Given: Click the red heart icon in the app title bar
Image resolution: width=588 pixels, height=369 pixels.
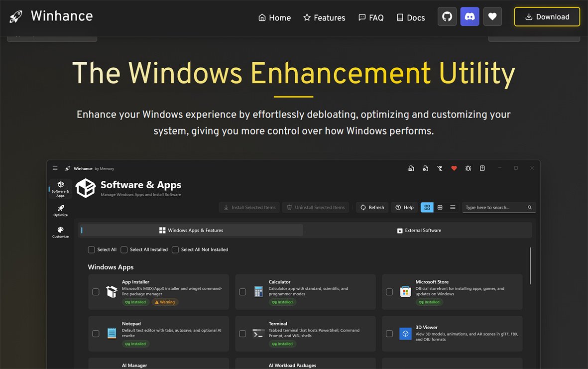Looking at the screenshot, I should tap(454, 168).
